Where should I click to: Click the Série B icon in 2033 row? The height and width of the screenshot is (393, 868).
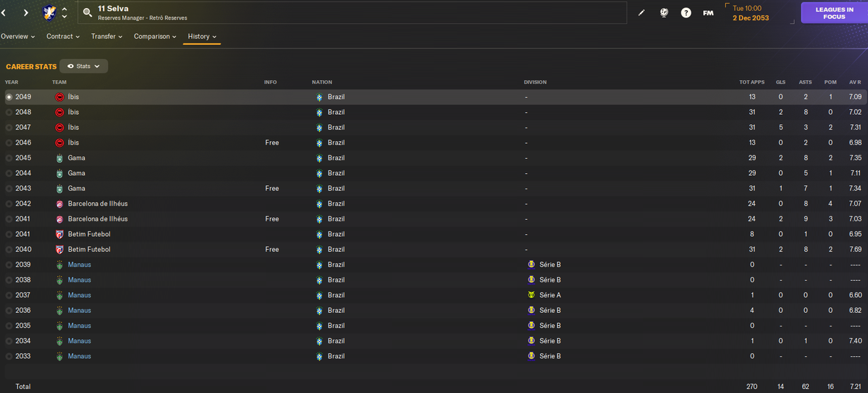coord(531,356)
